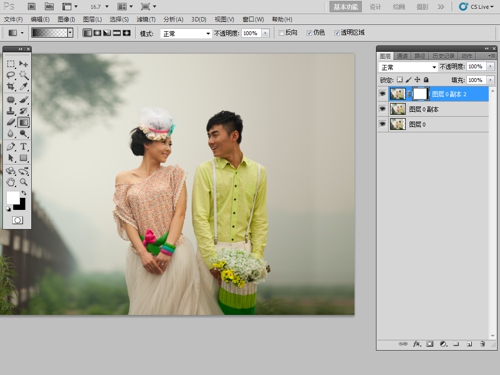Select the Path Selection tool
500x375 pixels.
click(x=11, y=158)
